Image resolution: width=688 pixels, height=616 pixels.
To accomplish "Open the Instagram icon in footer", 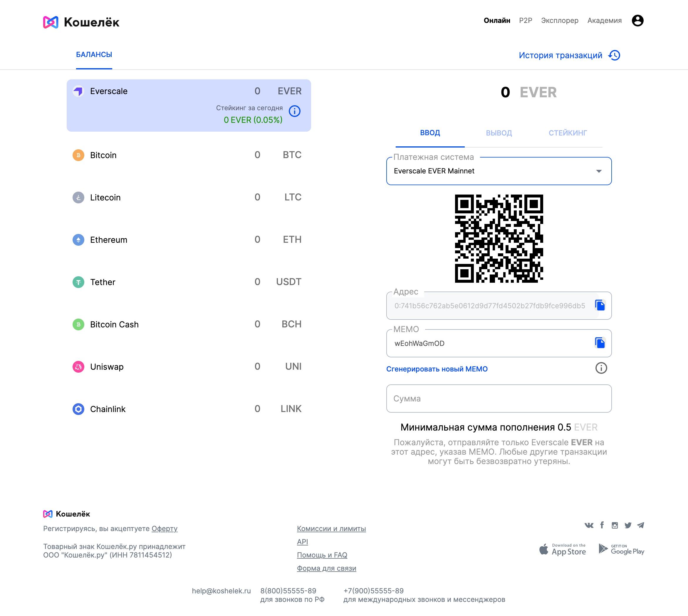I will click(x=615, y=525).
